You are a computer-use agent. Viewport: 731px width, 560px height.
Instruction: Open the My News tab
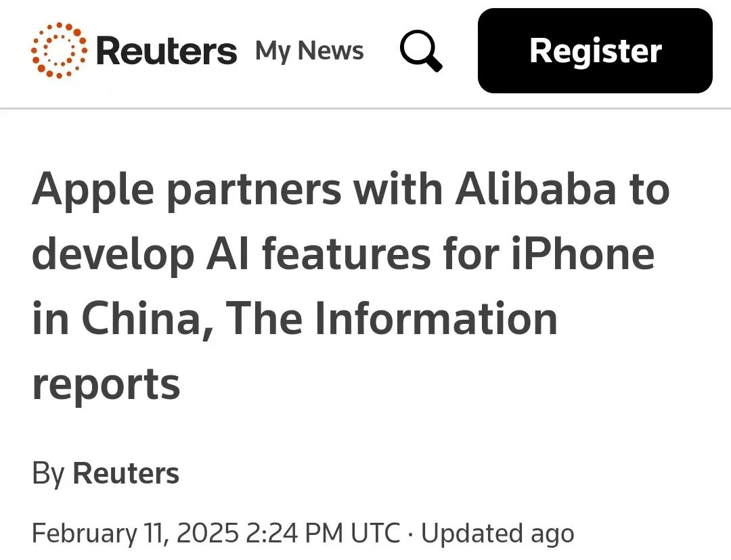coord(309,51)
